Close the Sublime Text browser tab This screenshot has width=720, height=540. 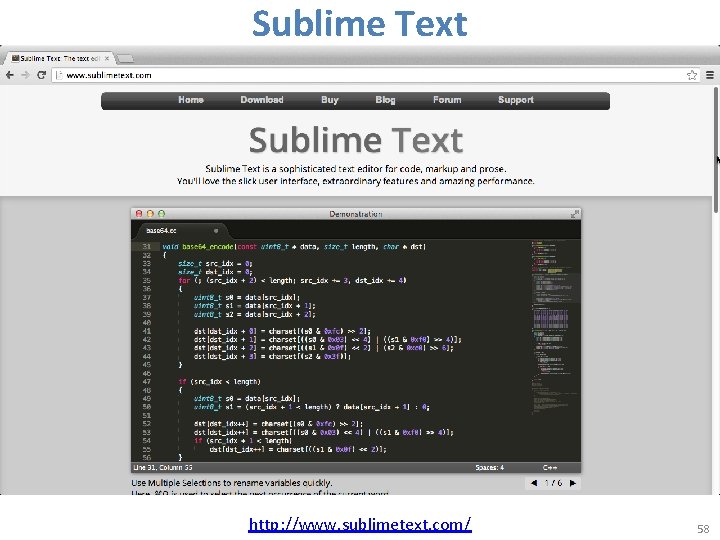click(107, 58)
